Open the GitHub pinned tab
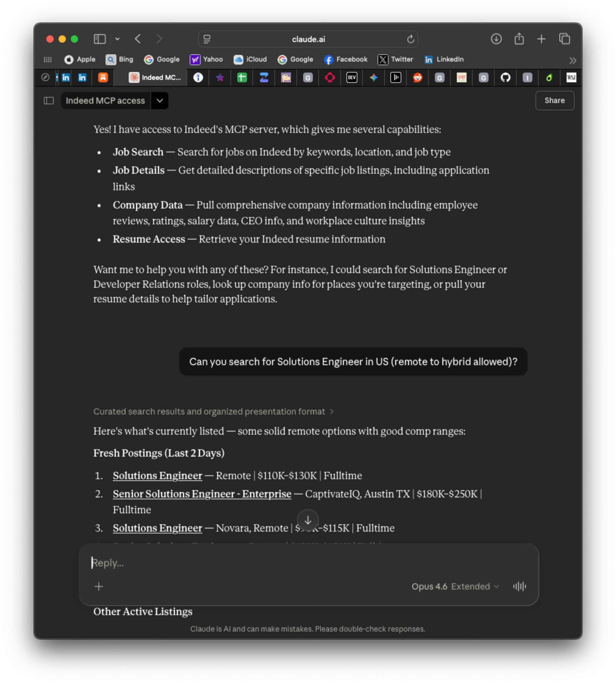616x684 pixels. point(505,77)
